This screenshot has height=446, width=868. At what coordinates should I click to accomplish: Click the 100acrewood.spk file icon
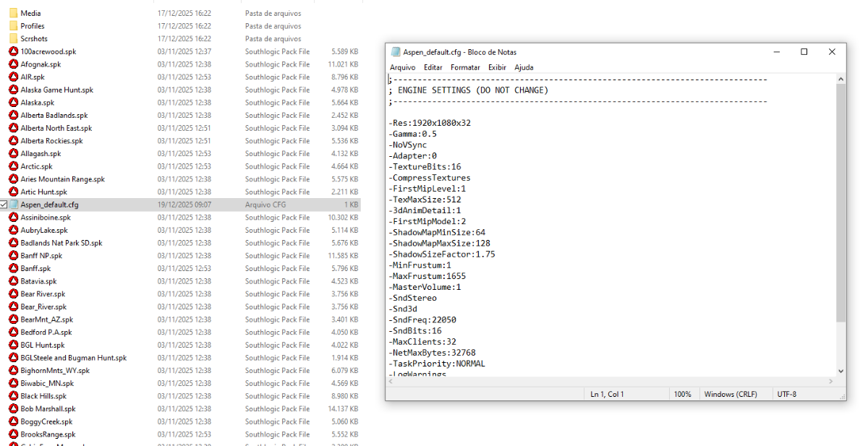[13, 51]
